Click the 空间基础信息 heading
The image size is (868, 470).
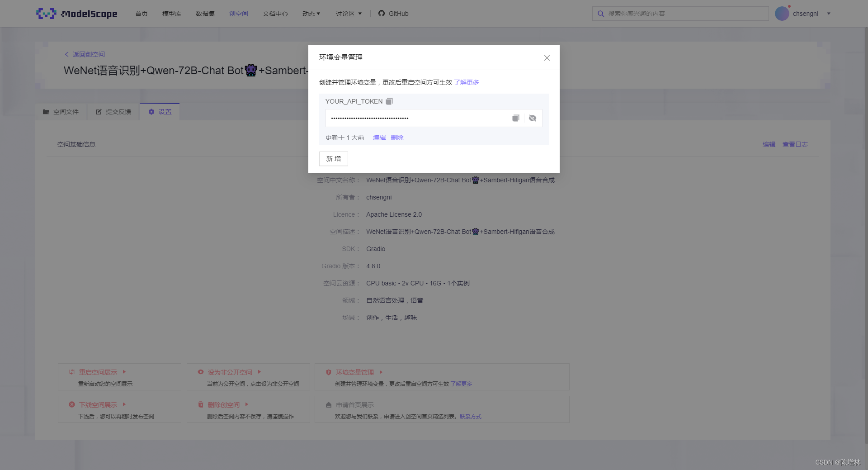coord(76,144)
